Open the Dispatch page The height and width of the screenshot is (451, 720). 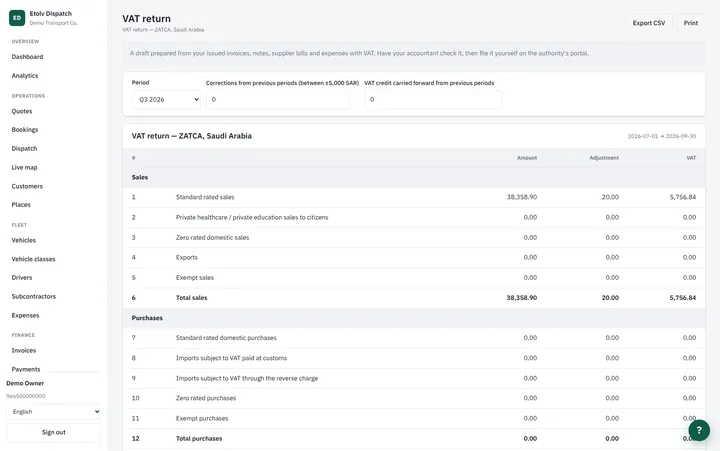[x=24, y=148]
